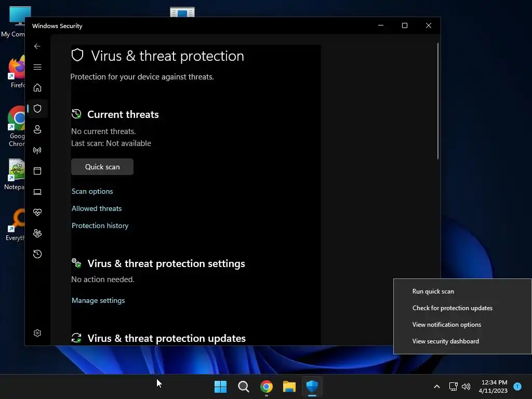
Task: Click the Current threats heading
Action: tap(123, 115)
